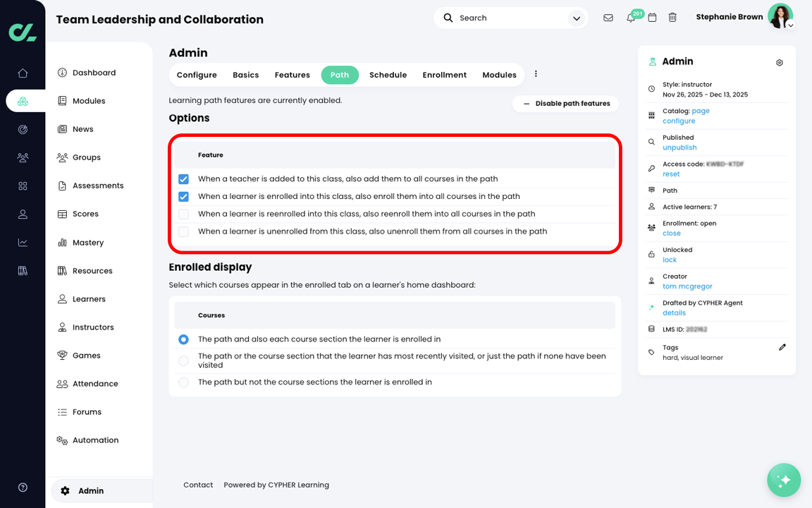812x508 pixels.
Task: Select the home icon in left rail
Action: (x=22, y=72)
